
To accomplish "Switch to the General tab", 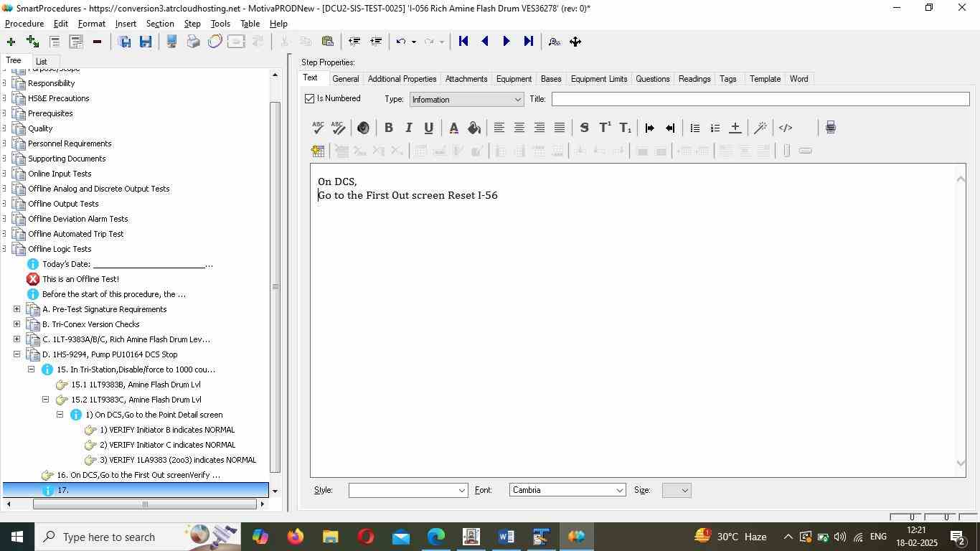I will (x=345, y=79).
